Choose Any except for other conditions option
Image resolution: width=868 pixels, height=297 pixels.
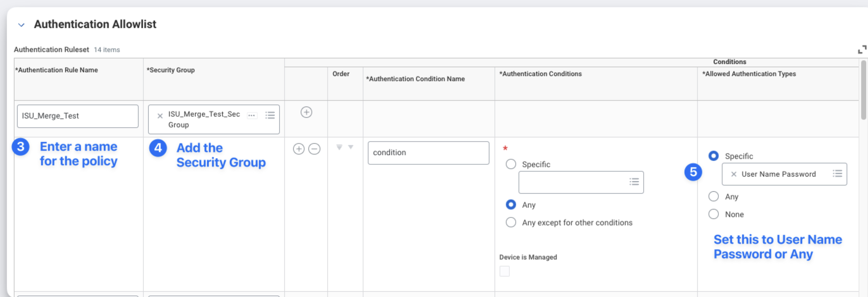click(511, 223)
